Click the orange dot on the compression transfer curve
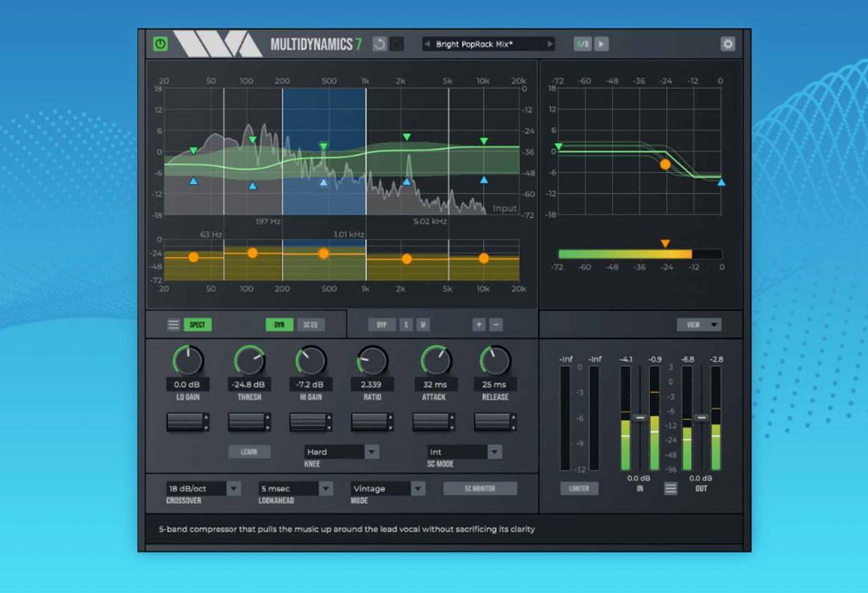Image resolution: width=868 pixels, height=593 pixels. [x=665, y=164]
